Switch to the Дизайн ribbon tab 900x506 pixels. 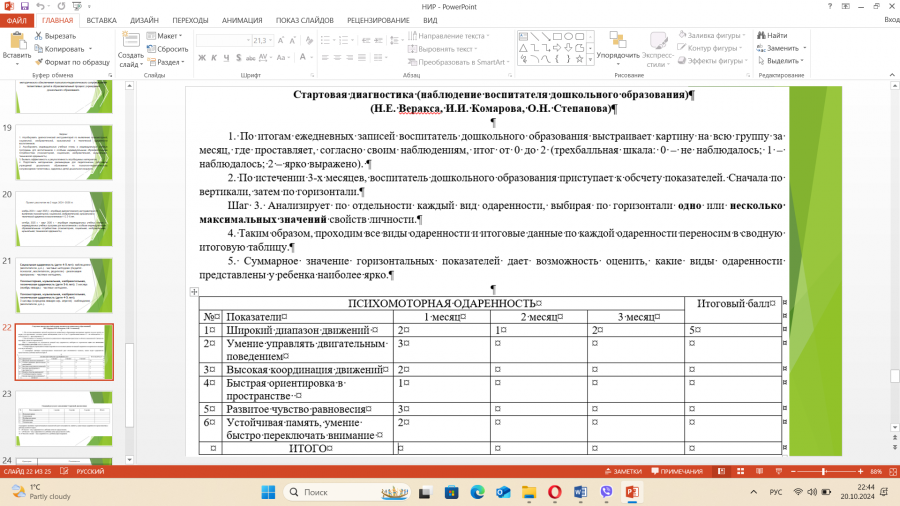pos(144,20)
